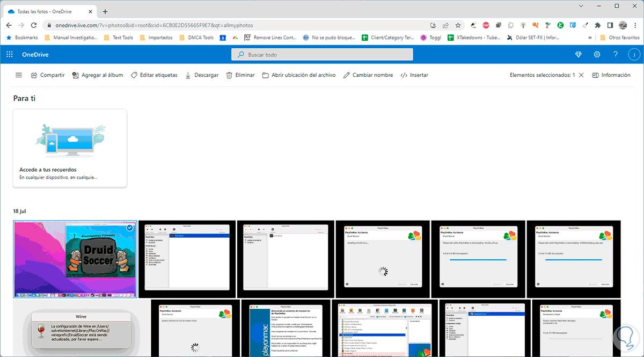This screenshot has height=357, width=644.
Task: Close the Todas las fotos tab
Action: (89, 11)
